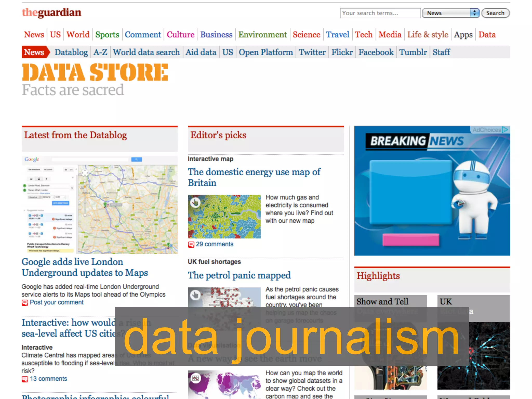Open the Staff subnav link
The image size is (532, 399).
441,52
